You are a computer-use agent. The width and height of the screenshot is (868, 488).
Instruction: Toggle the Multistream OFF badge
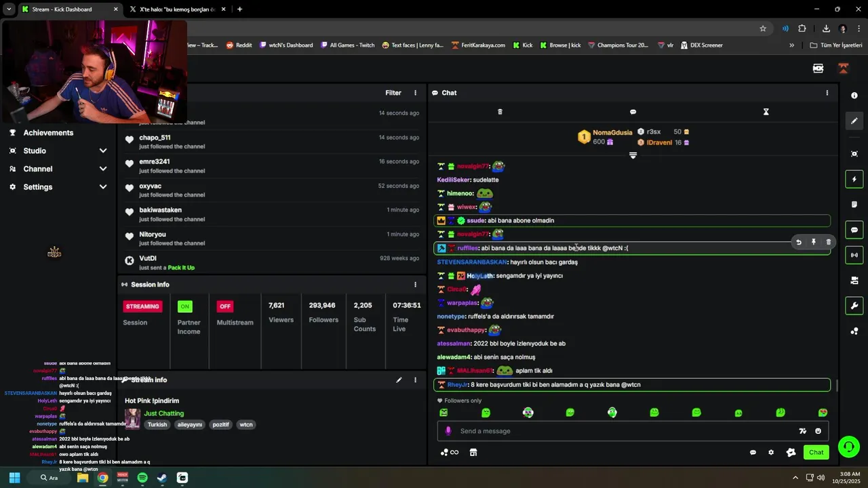pyautogui.click(x=225, y=306)
